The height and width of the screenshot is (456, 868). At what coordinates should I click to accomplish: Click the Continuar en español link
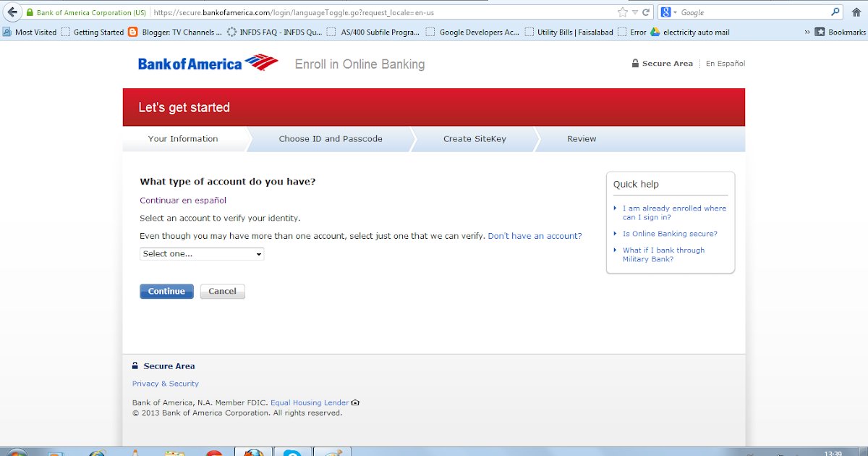[183, 200]
